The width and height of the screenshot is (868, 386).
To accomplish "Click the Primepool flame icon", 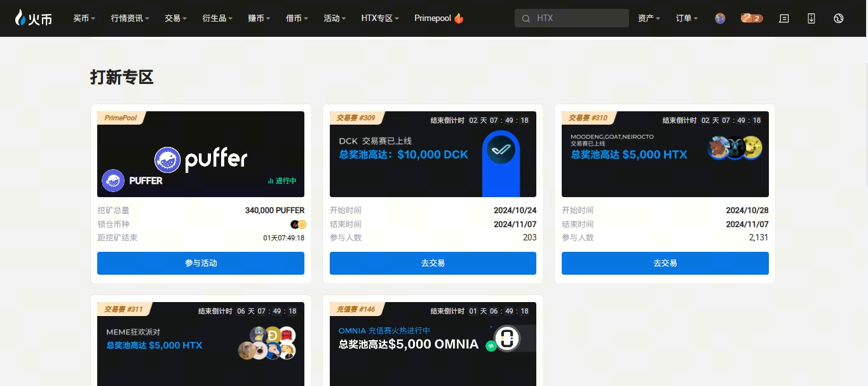I will (459, 18).
